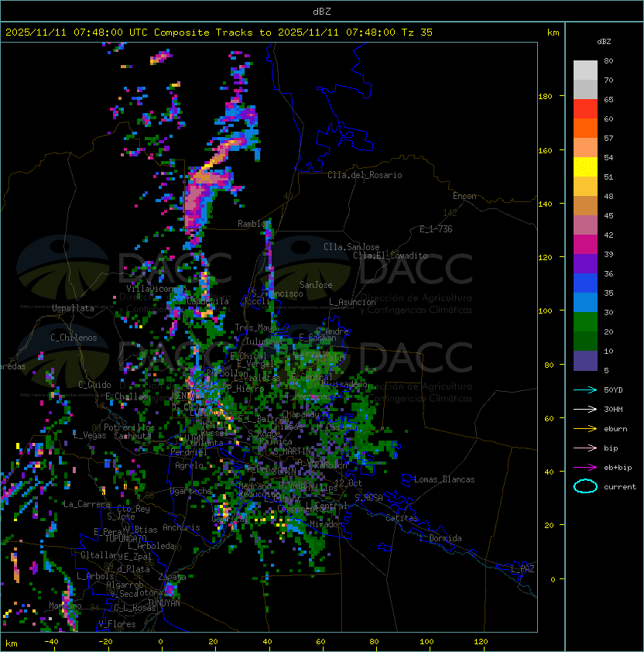Click the 'Clla.SanJose' map label

pos(351,247)
